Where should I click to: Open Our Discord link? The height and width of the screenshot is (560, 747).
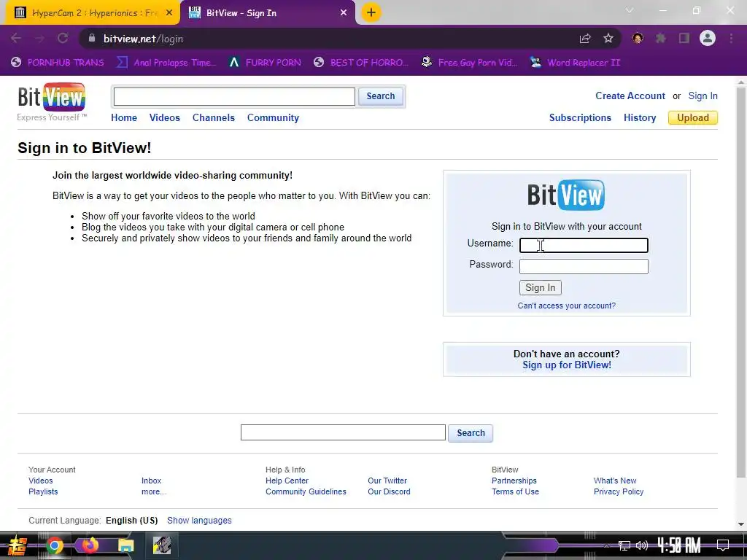pyautogui.click(x=389, y=491)
